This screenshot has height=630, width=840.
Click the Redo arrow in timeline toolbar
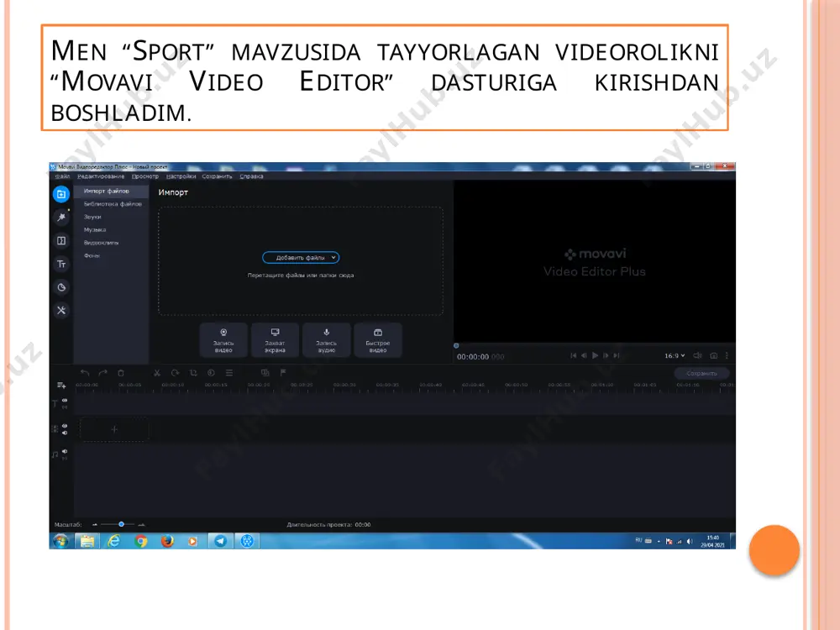(x=102, y=372)
